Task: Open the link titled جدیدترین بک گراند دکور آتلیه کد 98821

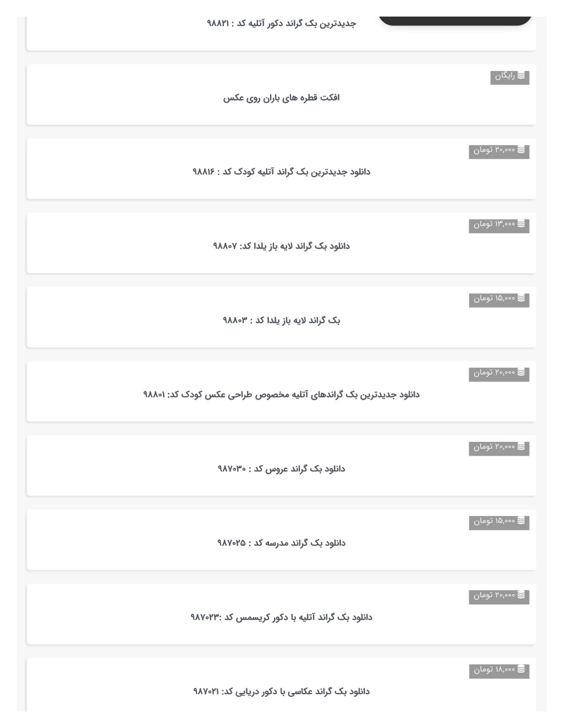Action: click(x=281, y=23)
